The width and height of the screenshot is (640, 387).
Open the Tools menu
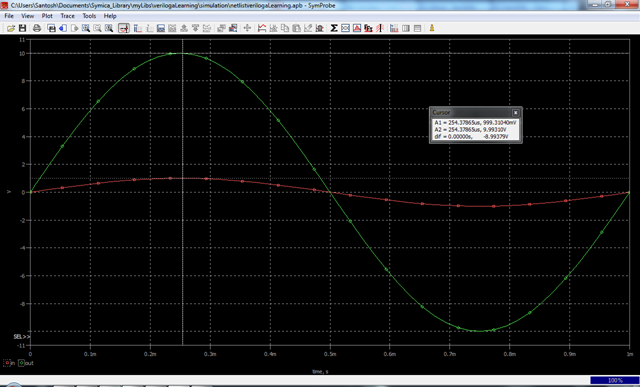pos(89,16)
